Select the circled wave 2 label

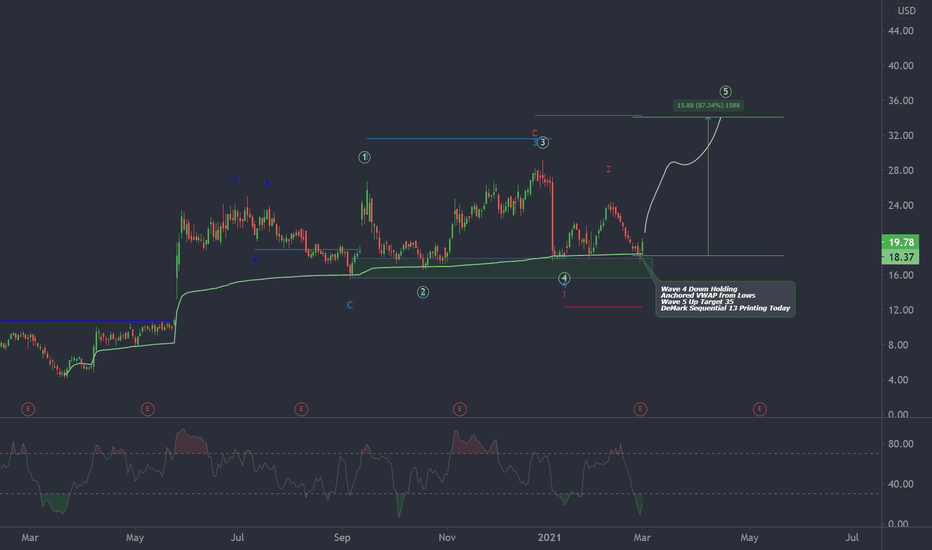point(423,292)
